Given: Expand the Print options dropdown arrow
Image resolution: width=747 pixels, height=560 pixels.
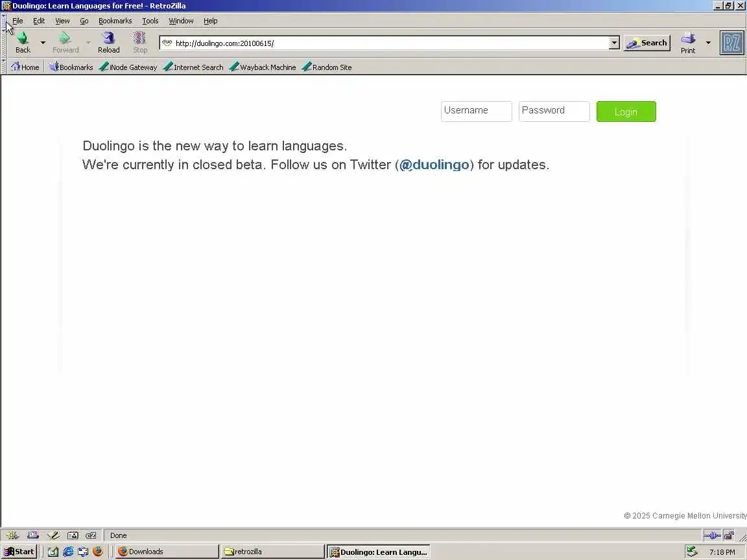Looking at the screenshot, I should tap(708, 43).
